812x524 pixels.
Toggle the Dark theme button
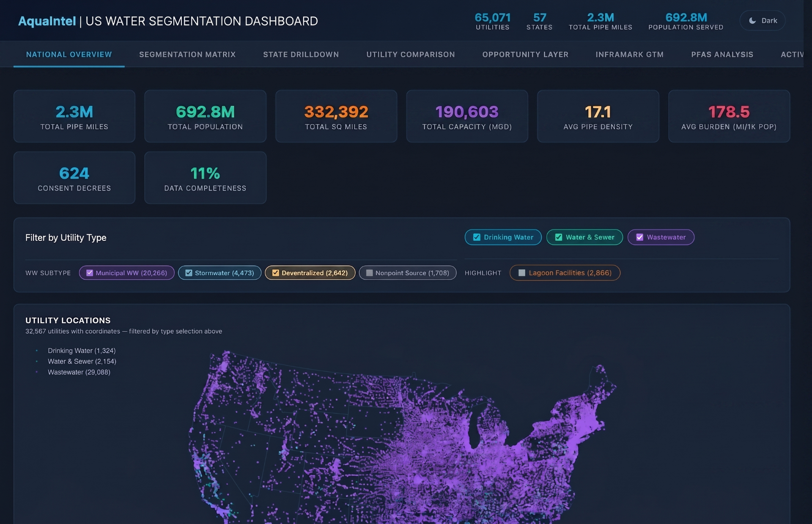click(762, 21)
